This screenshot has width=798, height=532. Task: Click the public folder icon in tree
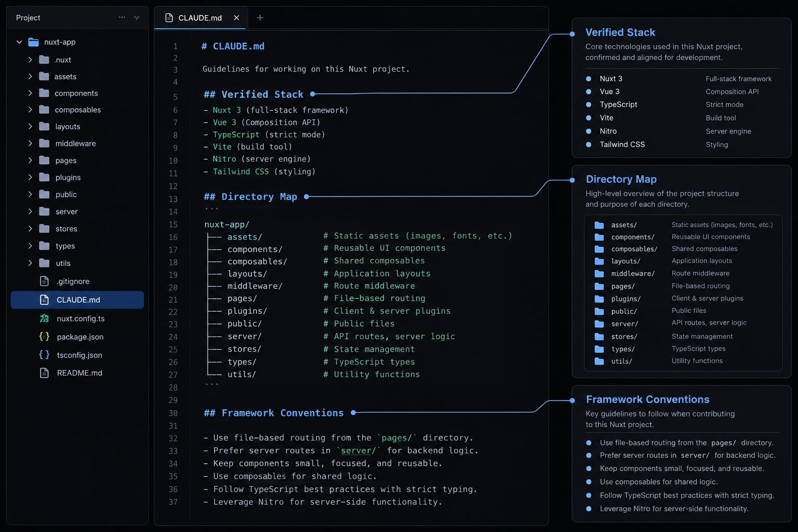[45, 194]
